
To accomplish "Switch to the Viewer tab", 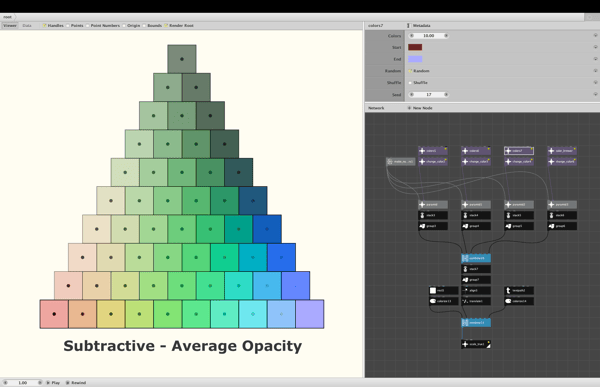I will pyautogui.click(x=10, y=26).
